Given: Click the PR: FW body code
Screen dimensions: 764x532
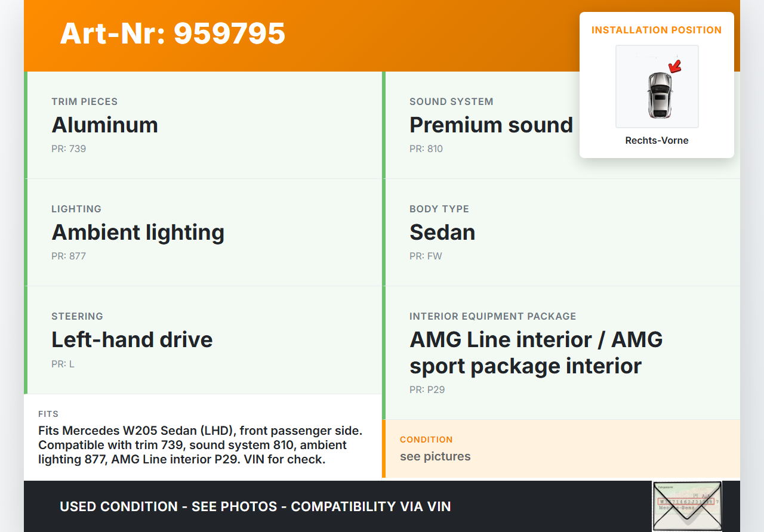Looking at the screenshot, I should (426, 256).
